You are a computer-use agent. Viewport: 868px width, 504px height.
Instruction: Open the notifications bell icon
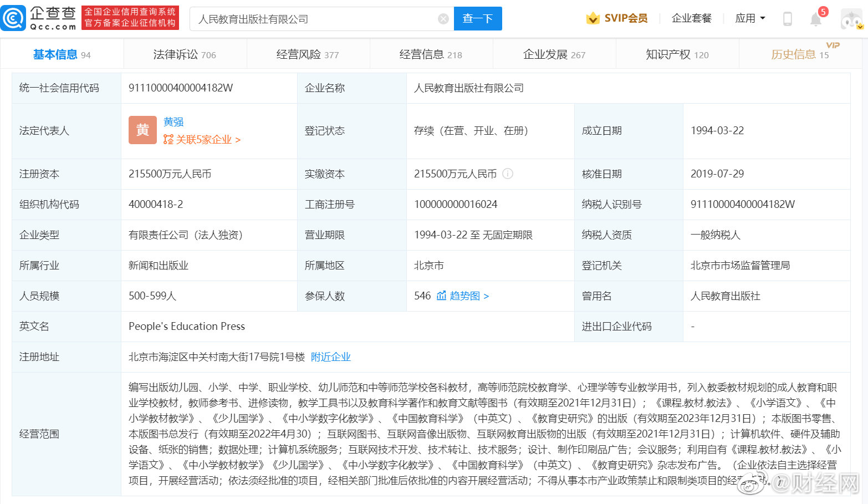pos(815,19)
